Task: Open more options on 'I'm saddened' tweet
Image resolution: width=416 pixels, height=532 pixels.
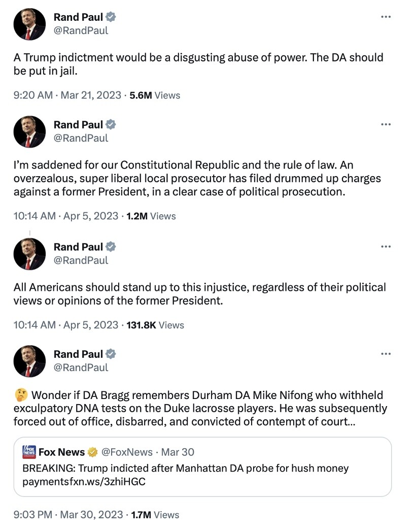Action: [x=386, y=124]
